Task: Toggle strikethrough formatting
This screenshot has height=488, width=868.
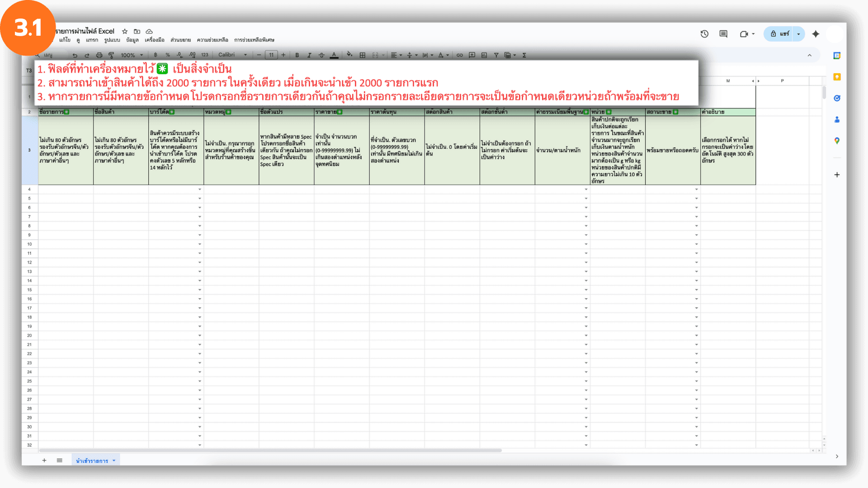Action: tap(321, 55)
